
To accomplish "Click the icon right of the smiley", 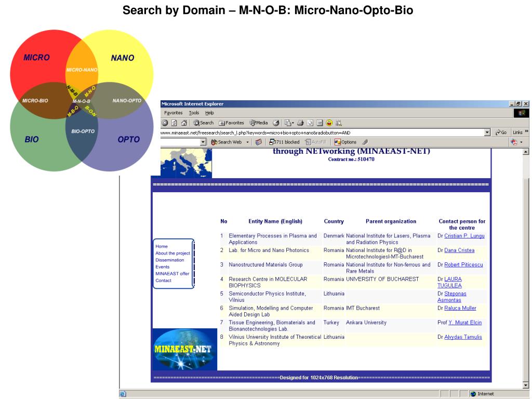I will click(339, 123).
